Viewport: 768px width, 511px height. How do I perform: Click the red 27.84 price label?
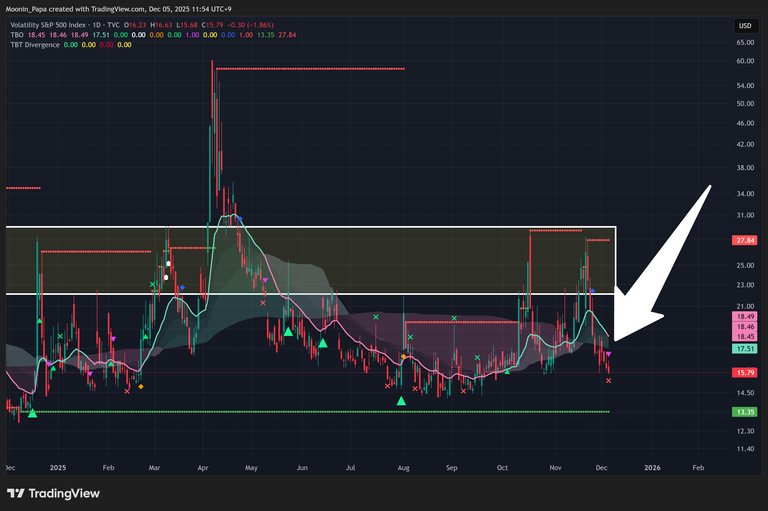744,240
